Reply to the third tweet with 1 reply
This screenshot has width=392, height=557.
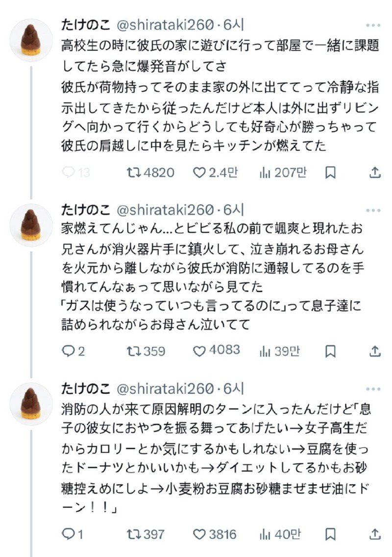68,533
